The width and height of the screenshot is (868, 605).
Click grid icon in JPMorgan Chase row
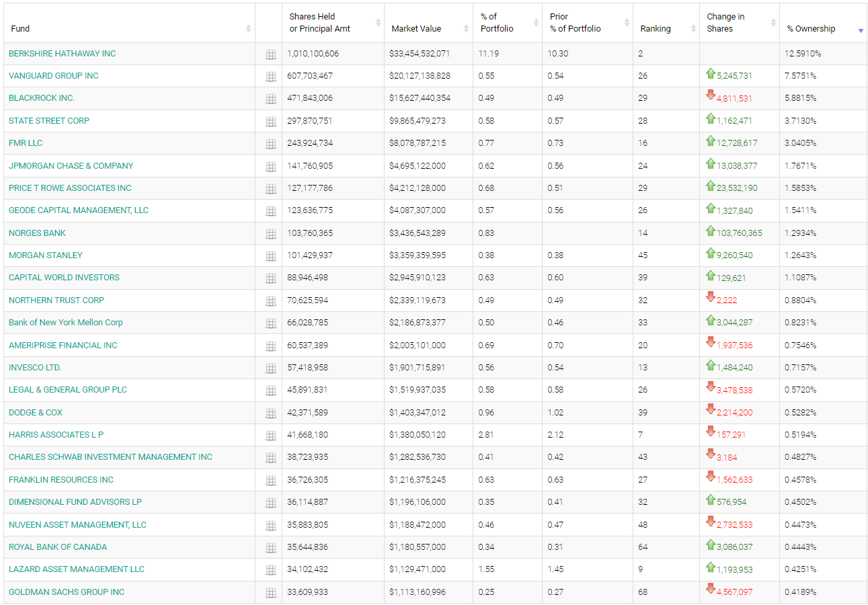point(271,167)
